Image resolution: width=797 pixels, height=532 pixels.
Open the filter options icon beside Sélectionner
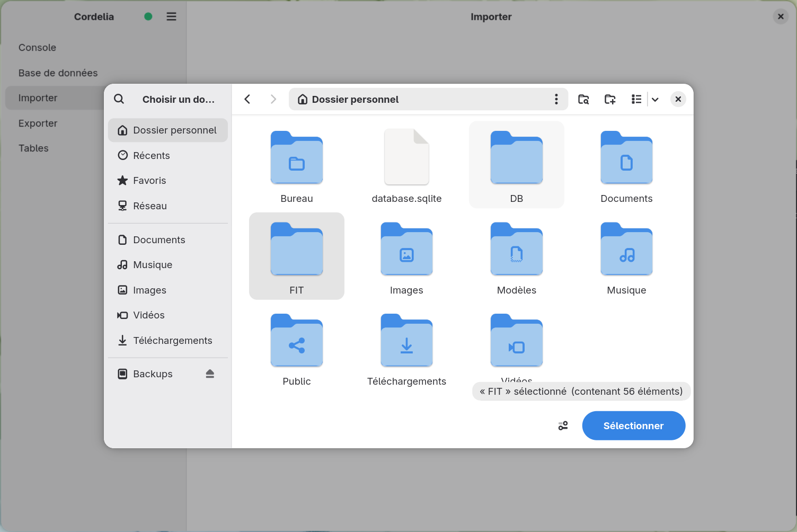(x=563, y=425)
